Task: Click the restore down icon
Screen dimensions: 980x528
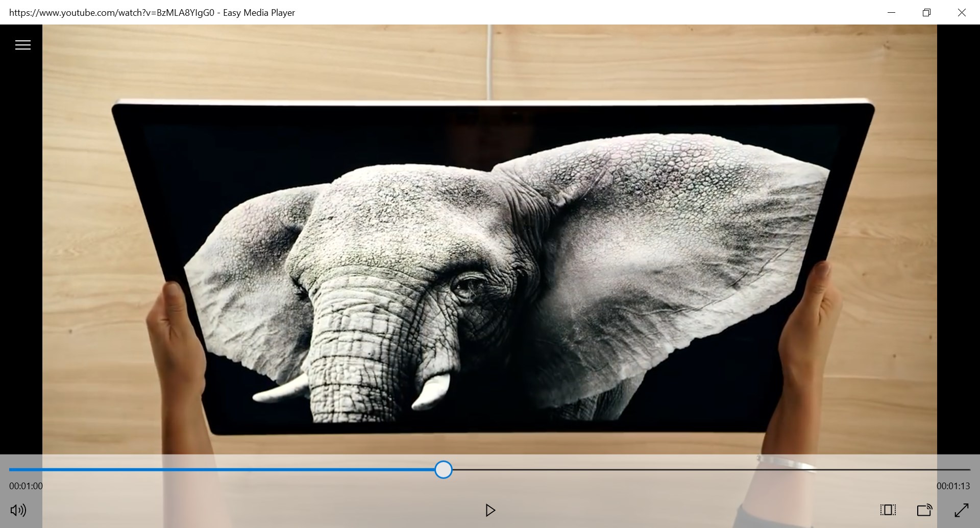Action: 926,12
